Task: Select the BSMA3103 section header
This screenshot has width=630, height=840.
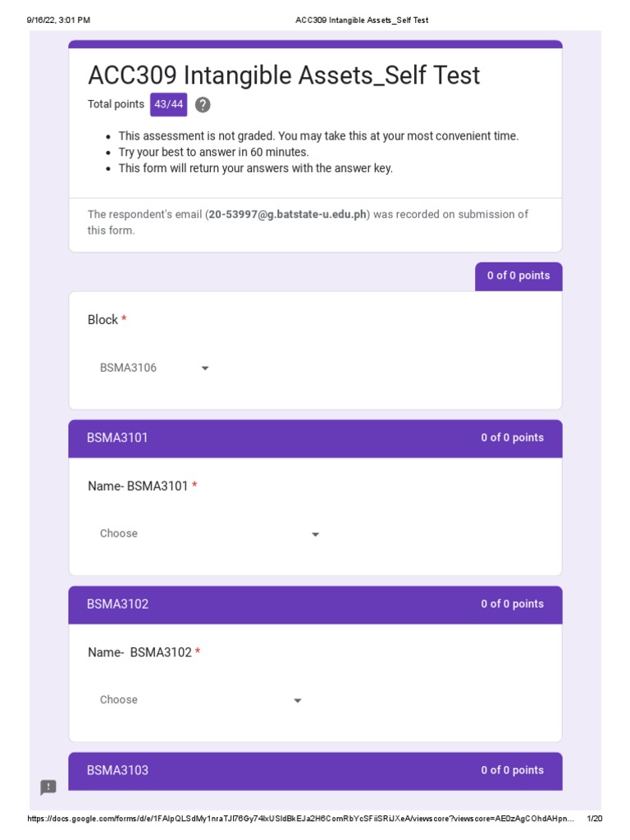Action: point(117,770)
